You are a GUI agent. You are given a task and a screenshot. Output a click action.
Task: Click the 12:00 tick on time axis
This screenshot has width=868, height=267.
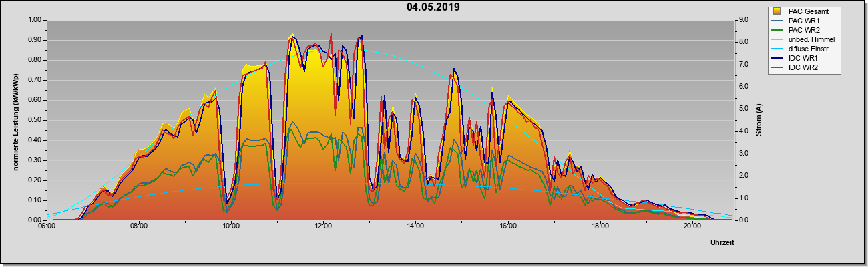tap(323, 226)
